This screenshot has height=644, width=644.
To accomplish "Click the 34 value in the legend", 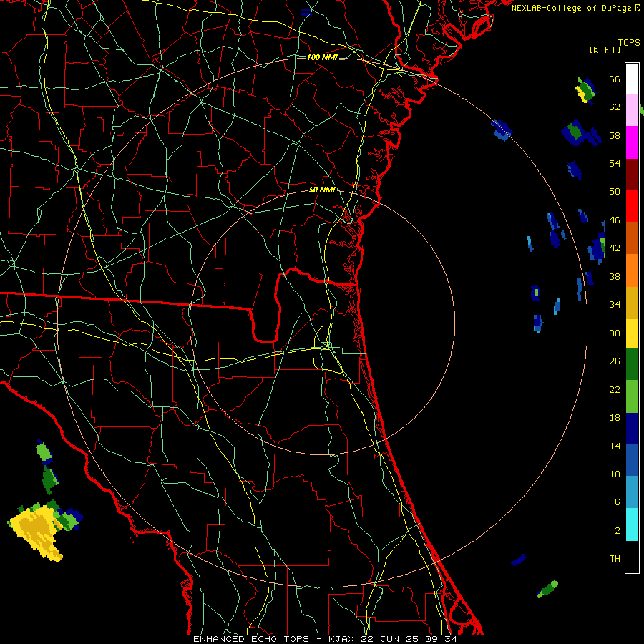I will pos(615,305).
